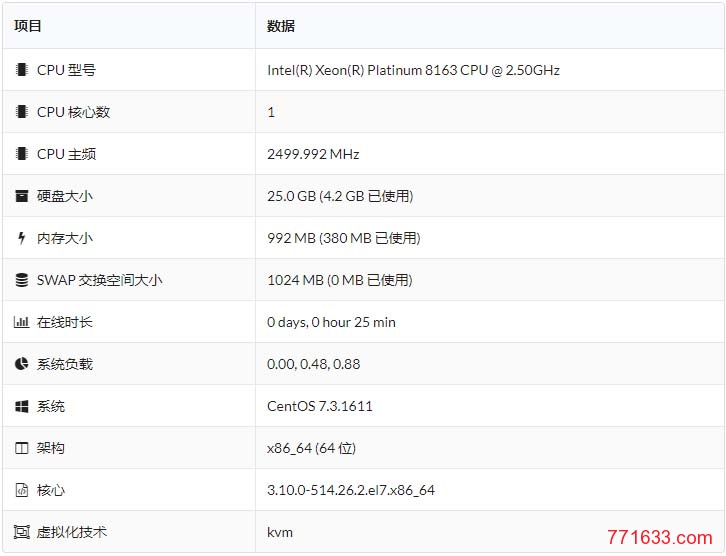Screen dimensions: 726x556
Task: Click the 0 days, 0 hour 25 min value
Action: click(331, 322)
